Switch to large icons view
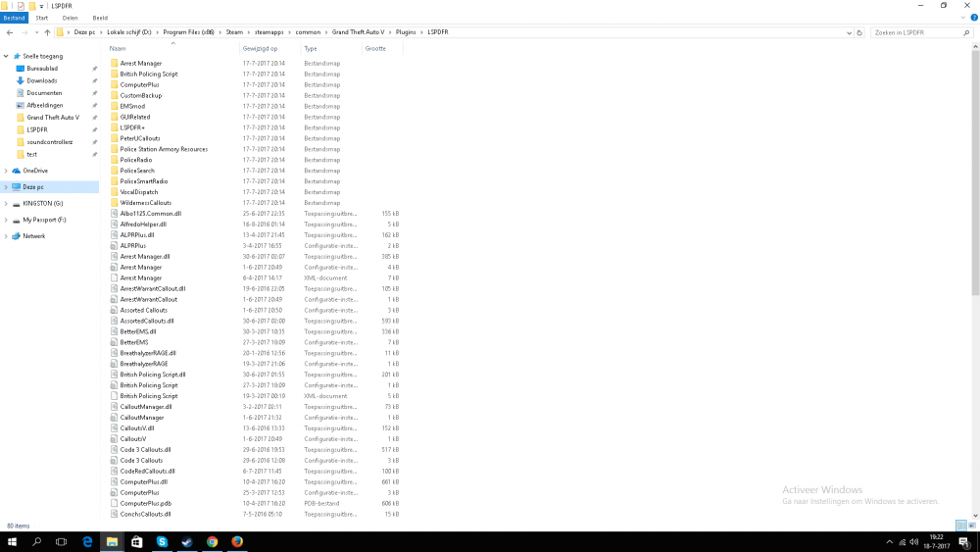 [x=972, y=526]
